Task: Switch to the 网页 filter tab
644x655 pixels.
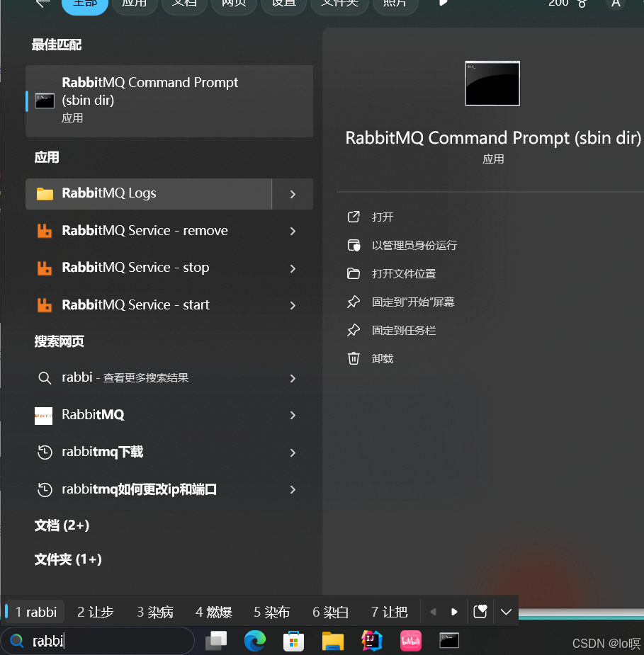Action: pos(234,4)
